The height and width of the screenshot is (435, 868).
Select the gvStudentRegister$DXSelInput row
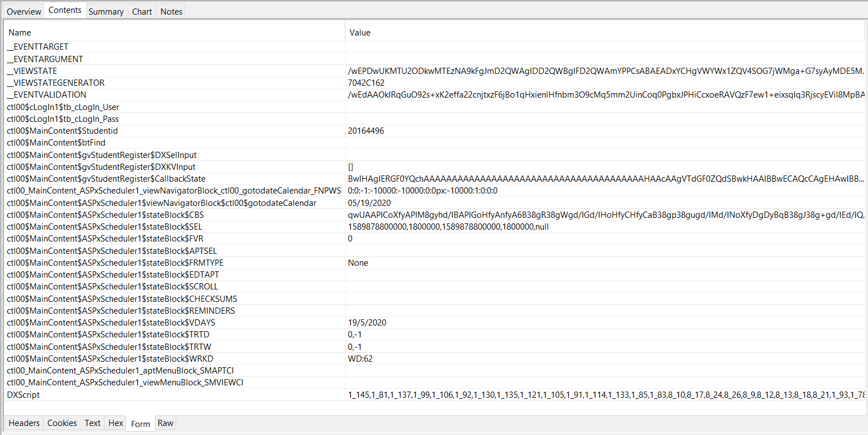pos(435,155)
